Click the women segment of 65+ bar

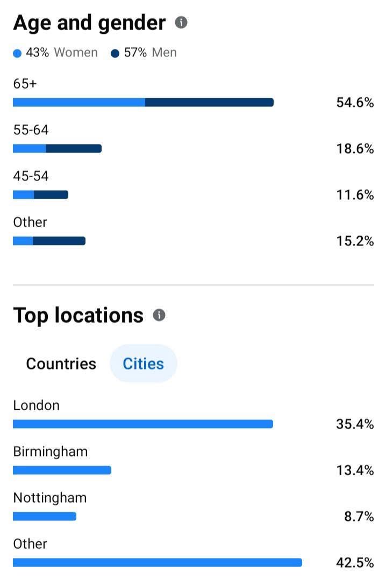[x=78, y=103]
